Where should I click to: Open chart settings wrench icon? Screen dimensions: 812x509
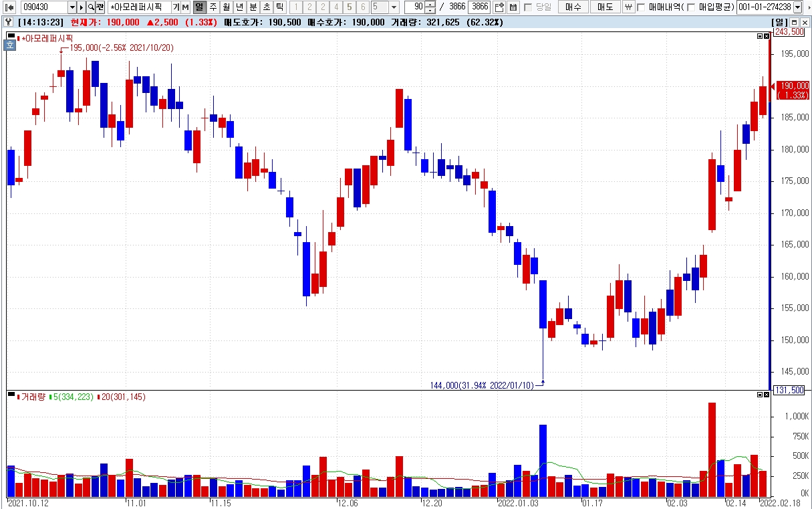coord(9,22)
